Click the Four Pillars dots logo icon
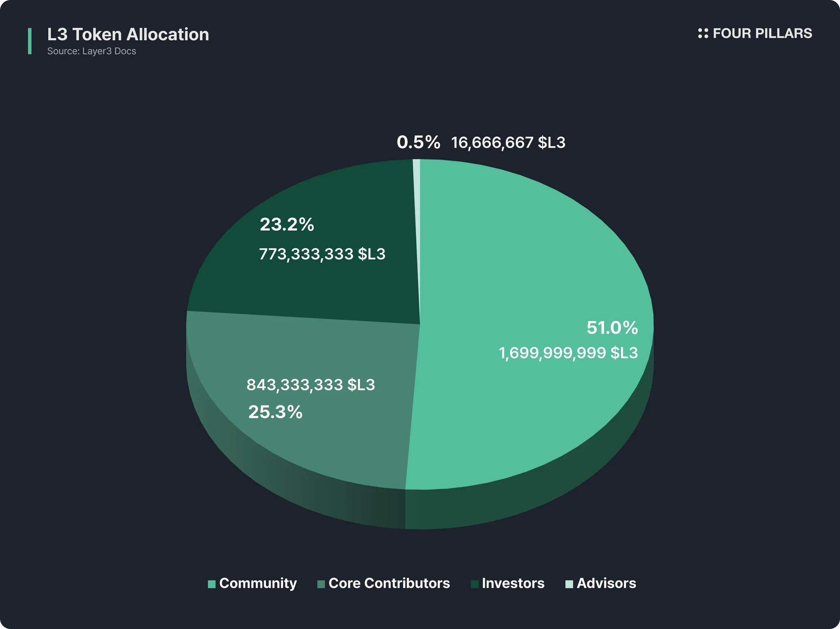This screenshot has height=629, width=840. pos(703,34)
